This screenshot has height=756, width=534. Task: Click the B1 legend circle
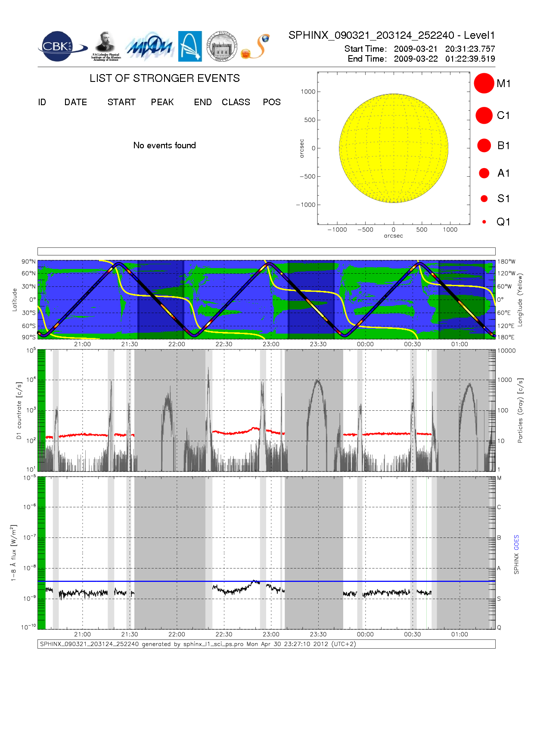pyautogui.click(x=484, y=146)
